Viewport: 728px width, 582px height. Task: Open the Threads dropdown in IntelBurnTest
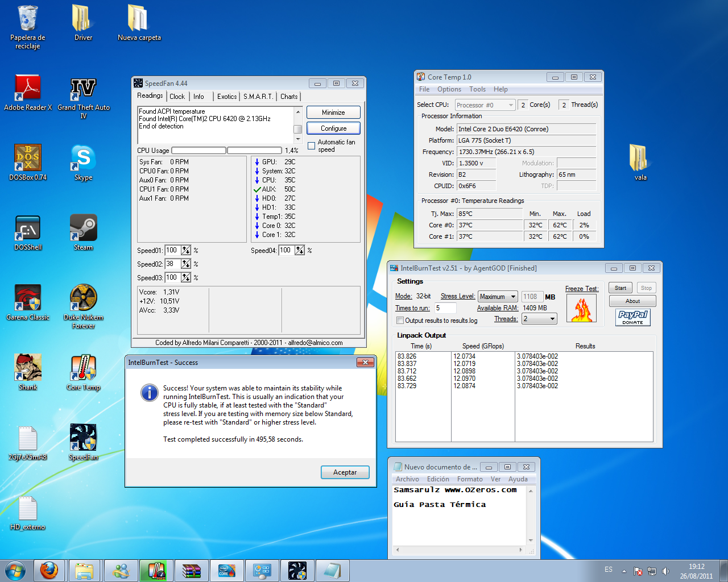click(539, 319)
